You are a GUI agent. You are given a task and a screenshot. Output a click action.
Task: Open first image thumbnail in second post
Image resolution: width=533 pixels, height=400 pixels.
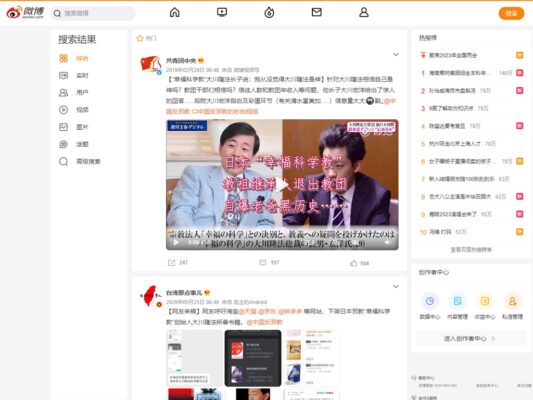194,358
